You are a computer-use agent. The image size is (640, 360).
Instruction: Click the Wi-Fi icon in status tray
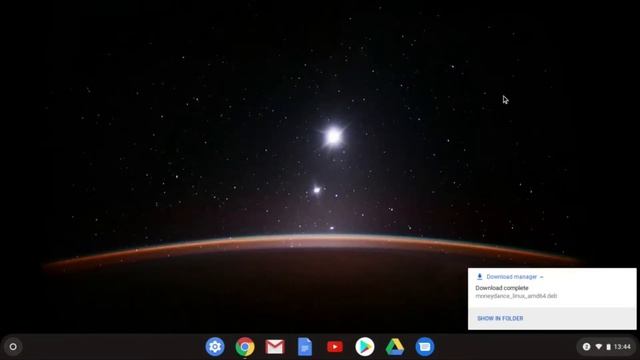[598, 347]
